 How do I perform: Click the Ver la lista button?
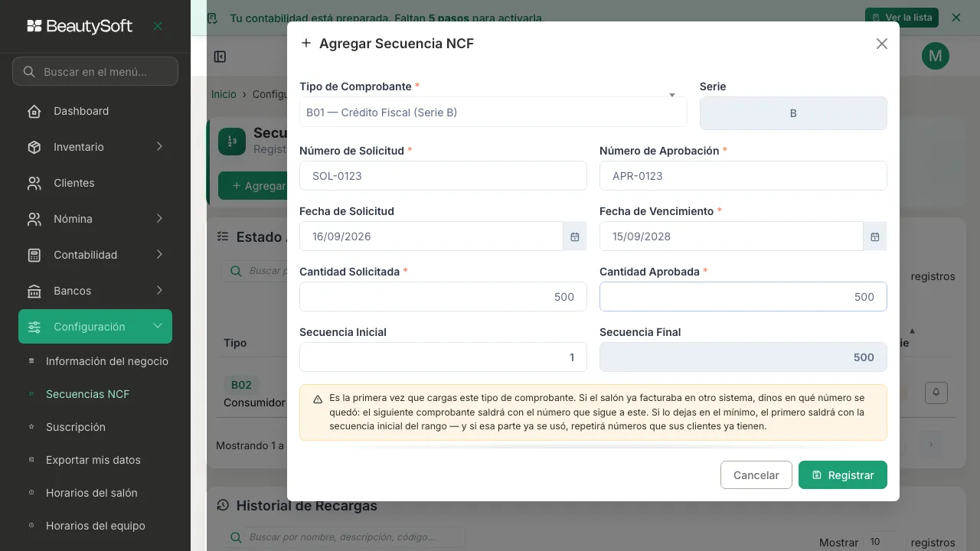click(x=901, y=17)
